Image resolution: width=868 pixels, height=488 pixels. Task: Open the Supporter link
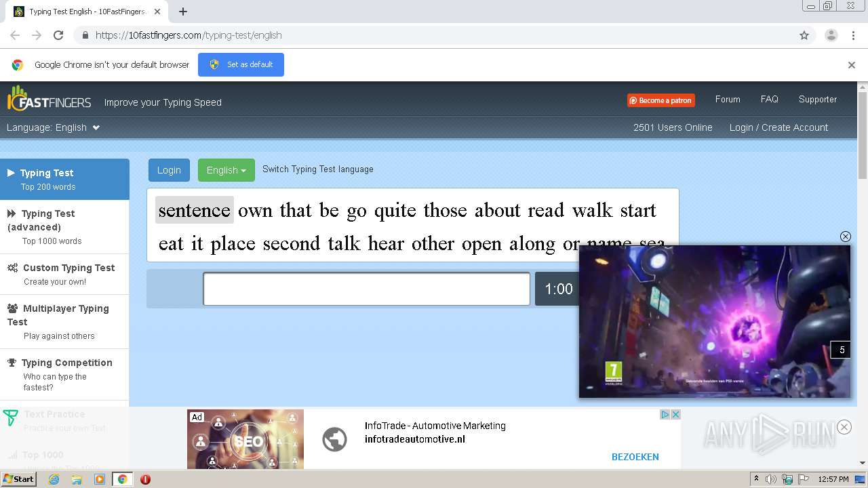[x=817, y=99]
